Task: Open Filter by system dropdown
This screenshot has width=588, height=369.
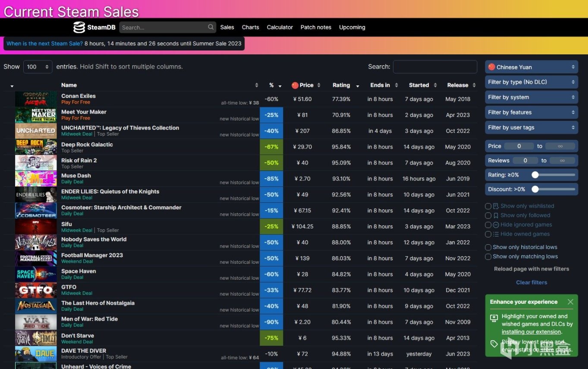Action: 531,97
